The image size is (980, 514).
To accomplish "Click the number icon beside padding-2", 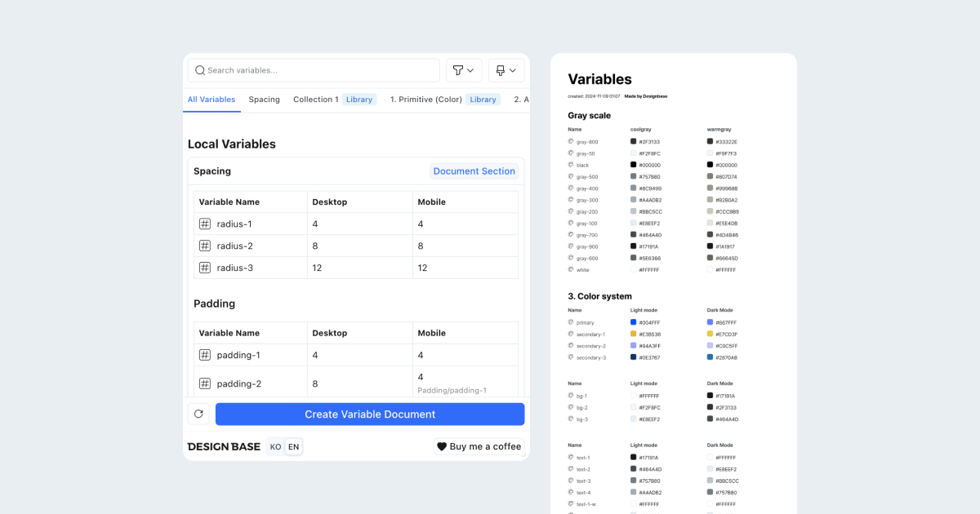I will pyautogui.click(x=205, y=383).
